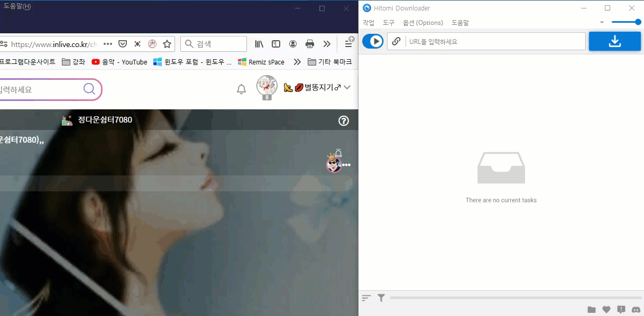Expand the 별똥지기 user dropdown

(347, 88)
